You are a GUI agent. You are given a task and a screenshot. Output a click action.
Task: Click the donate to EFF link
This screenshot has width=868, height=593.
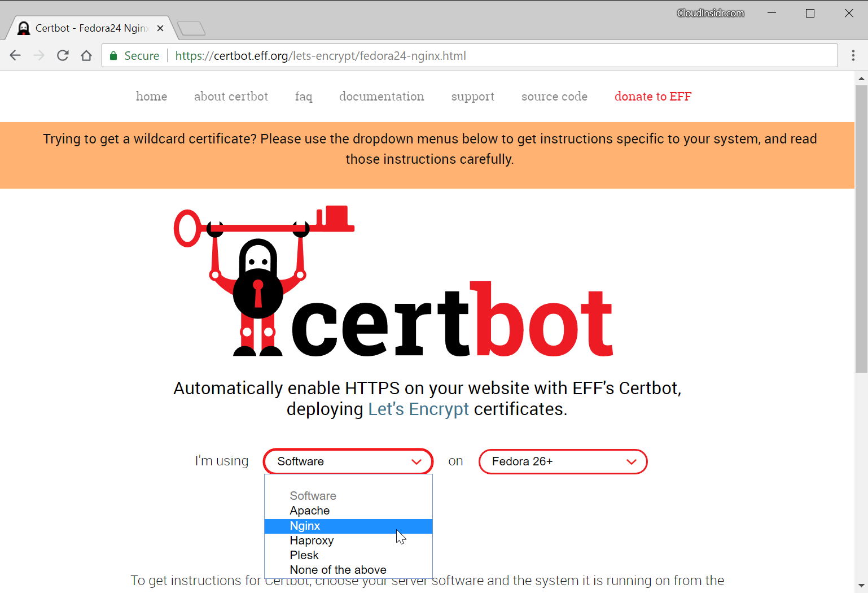click(652, 97)
